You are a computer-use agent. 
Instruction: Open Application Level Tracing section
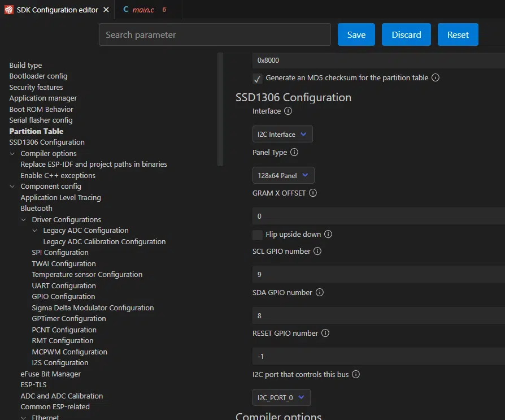[x=61, y=198]
